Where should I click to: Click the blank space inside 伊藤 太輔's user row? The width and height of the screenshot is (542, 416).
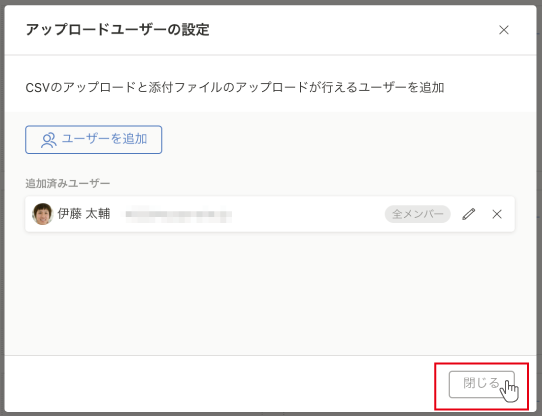point(308,214)
